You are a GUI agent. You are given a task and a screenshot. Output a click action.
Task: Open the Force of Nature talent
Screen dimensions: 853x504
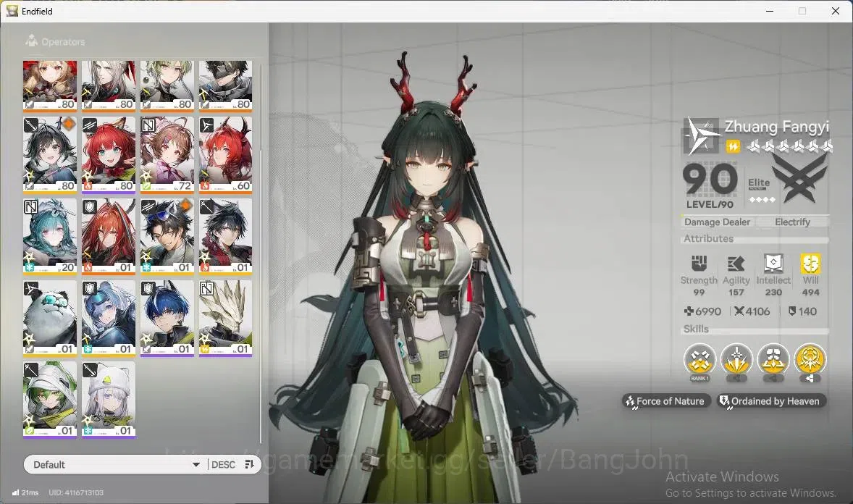click(666, 401)
